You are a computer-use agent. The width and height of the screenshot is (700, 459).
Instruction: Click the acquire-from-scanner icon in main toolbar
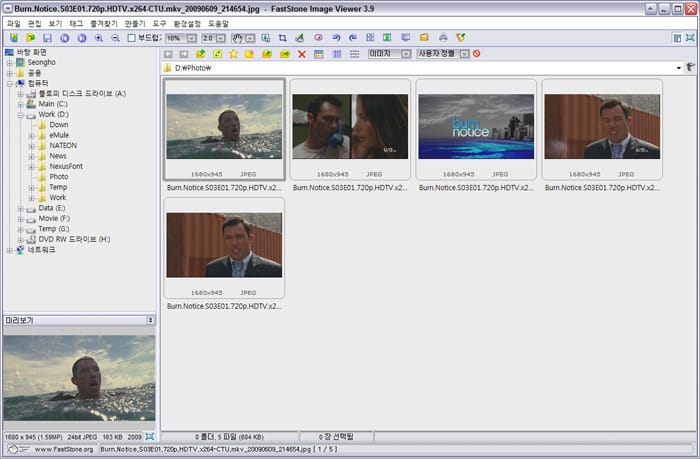point(14,38)
